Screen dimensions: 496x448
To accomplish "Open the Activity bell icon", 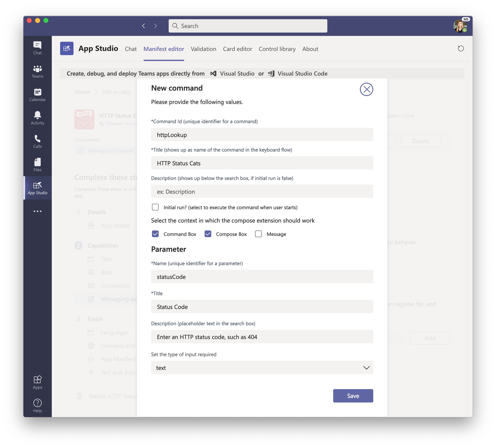I will click(37, 118).
